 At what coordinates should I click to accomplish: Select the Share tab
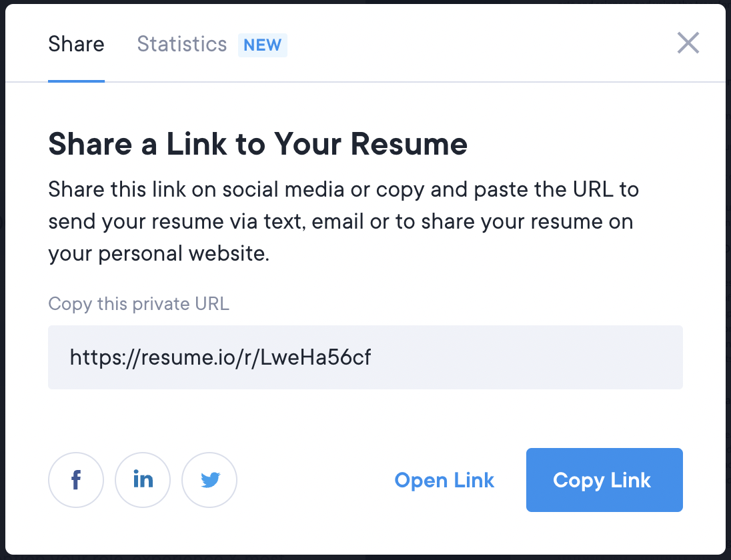click(76, 45)
